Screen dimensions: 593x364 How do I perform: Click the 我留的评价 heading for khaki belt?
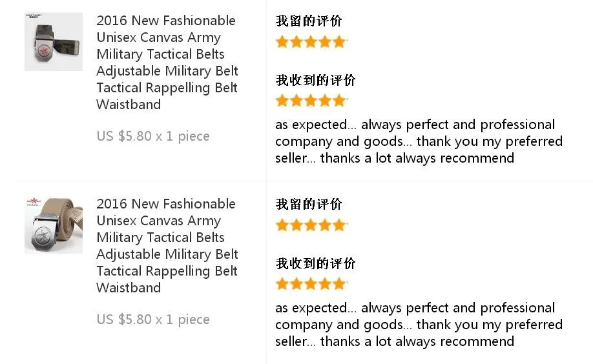click(x=309, y=205)
